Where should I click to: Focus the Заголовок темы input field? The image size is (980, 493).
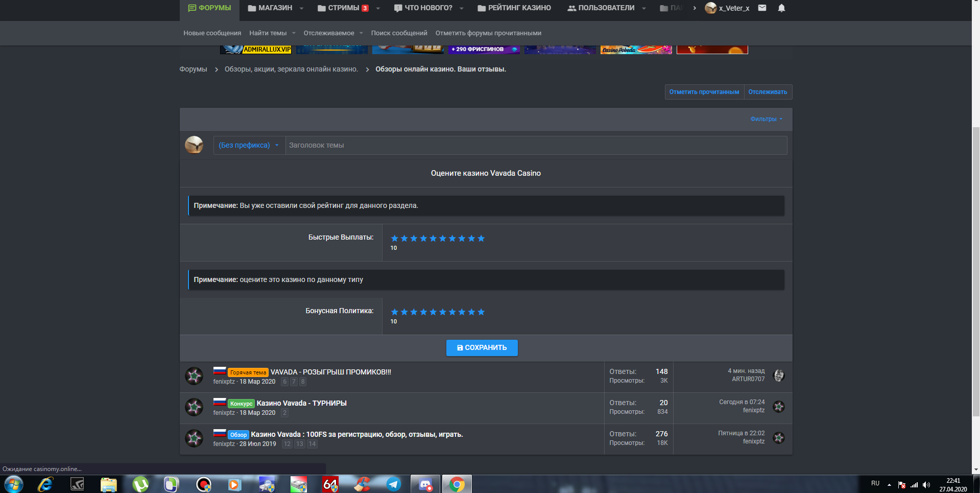(536, 145)
